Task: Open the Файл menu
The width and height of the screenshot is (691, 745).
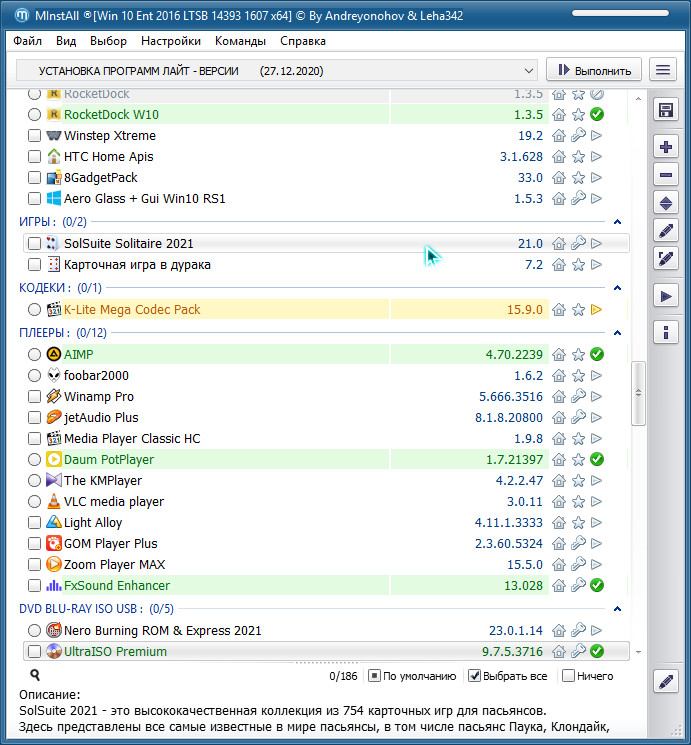Action: (28, 41)
